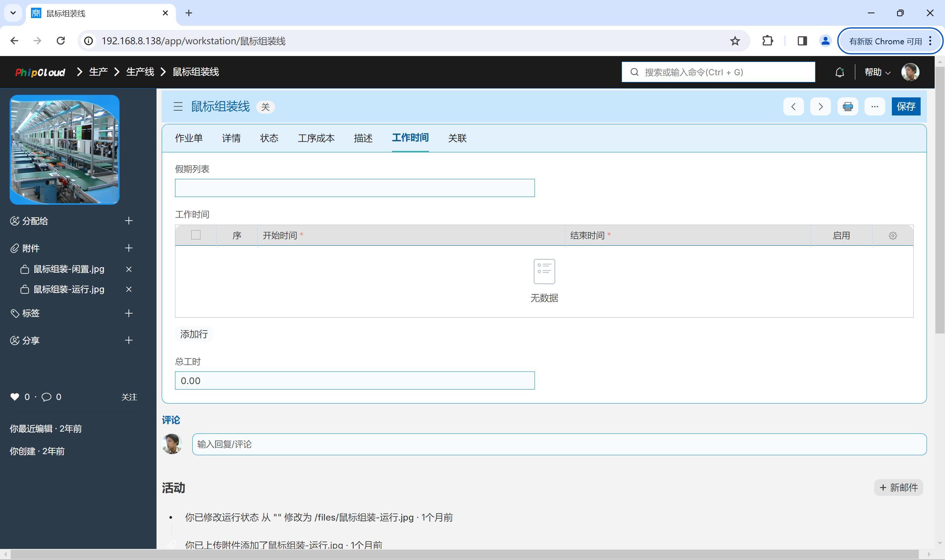The height and width of the screenshot is (560, 945).
Task: Click the heart like icon
Action: click(x=15, y=397)
